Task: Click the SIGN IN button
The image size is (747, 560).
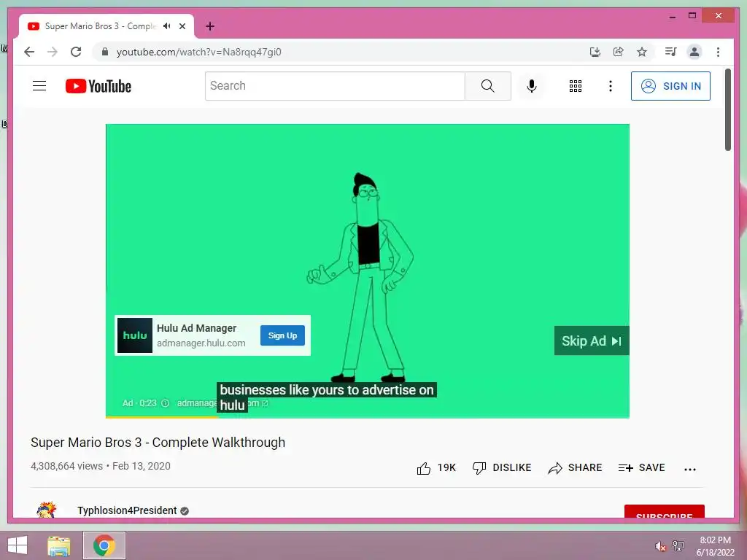Action: point(670,86)
